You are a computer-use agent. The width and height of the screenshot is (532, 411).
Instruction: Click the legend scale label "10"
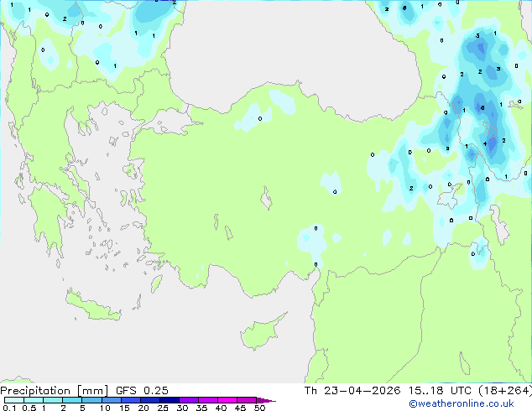(x=105, y=408)
